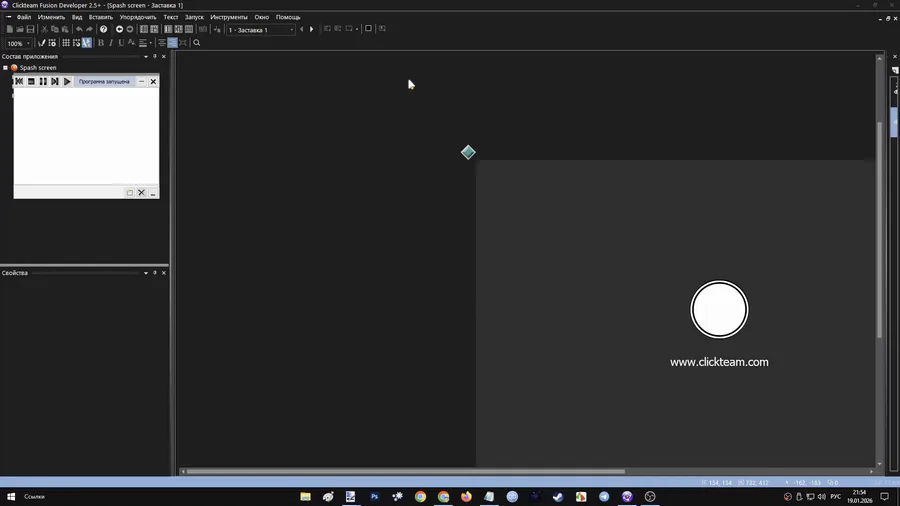This screenshot has height=506, width=900.
Task: Open the Файл menu
Action: click(x=24, y=17)
